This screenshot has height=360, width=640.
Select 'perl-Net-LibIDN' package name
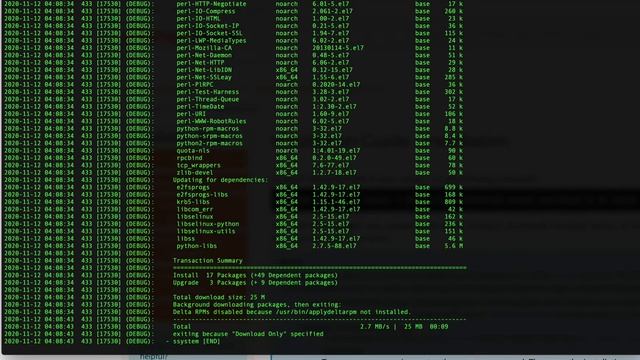click(204, 70)
